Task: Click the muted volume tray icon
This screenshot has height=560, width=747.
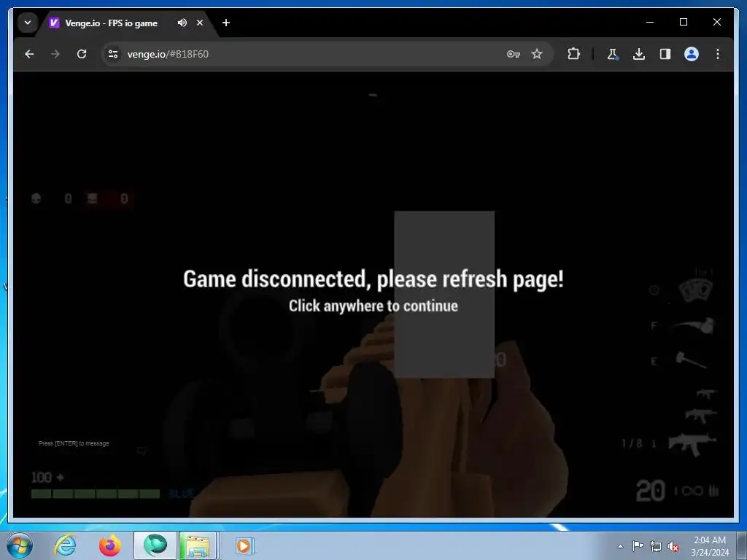Action: [x=673, y=546]
